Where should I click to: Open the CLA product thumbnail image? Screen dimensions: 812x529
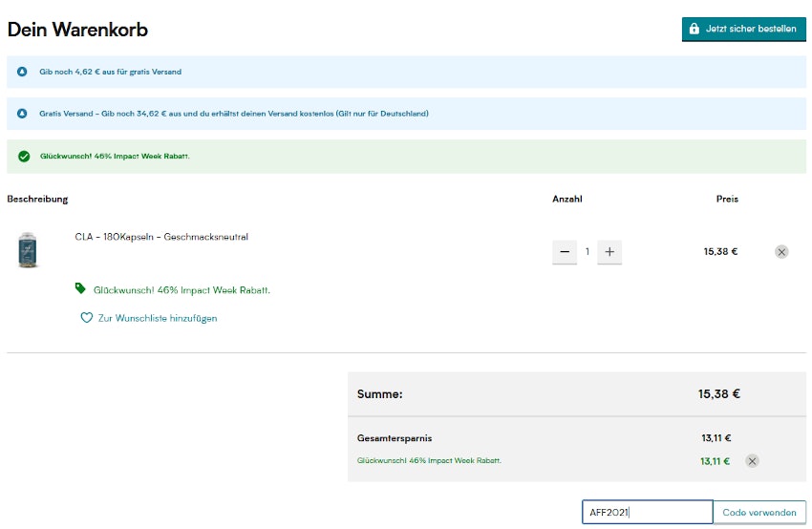click(x=28, y=250)
